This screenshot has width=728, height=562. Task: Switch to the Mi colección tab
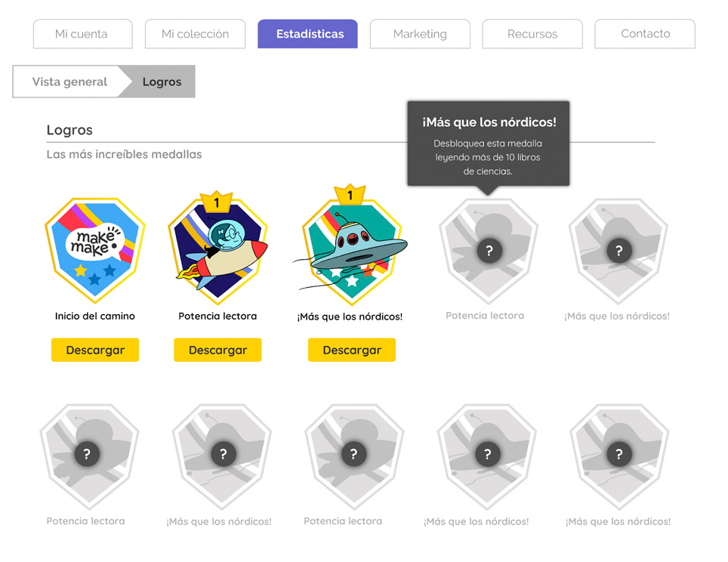[x=195, y=34]
